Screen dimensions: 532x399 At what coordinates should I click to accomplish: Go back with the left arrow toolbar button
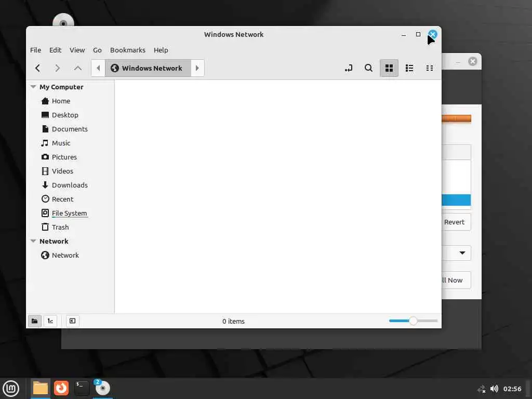[37, 68]
